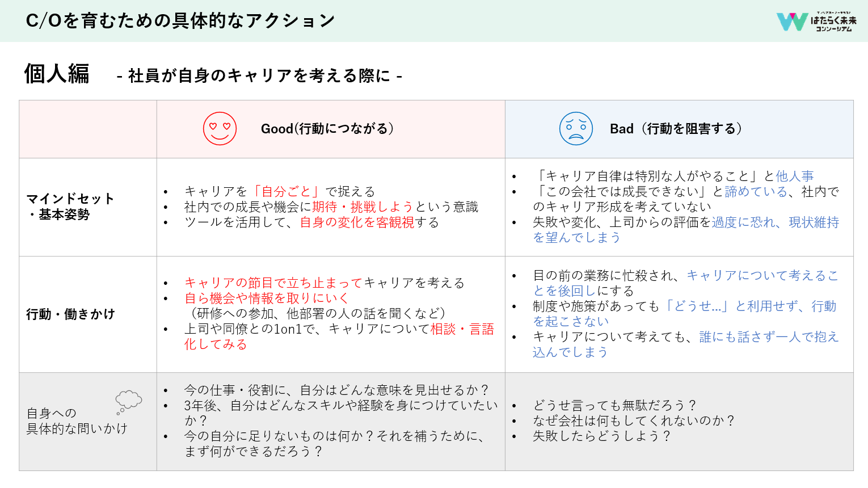
Task: Select the Bad(行動を阻害する) column header
Action: click(x=676, y=129)
